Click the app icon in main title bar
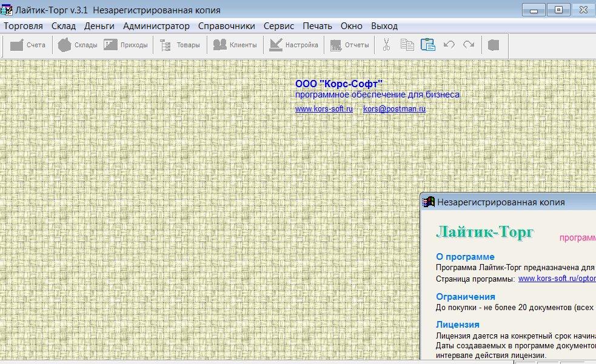The width and height of the screenshot is (596, 364). (6, 10)
